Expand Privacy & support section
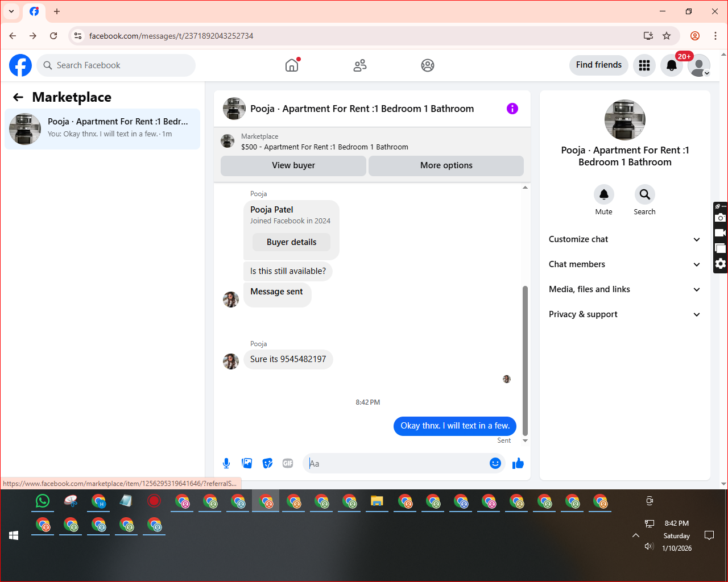This screenshot has width=728, height=582. pos(624,314)
